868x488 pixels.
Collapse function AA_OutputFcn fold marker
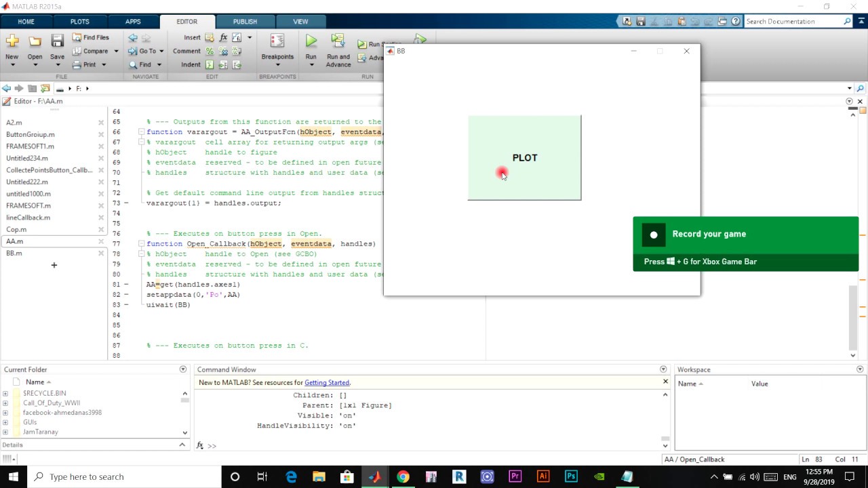tap(141, 132)
